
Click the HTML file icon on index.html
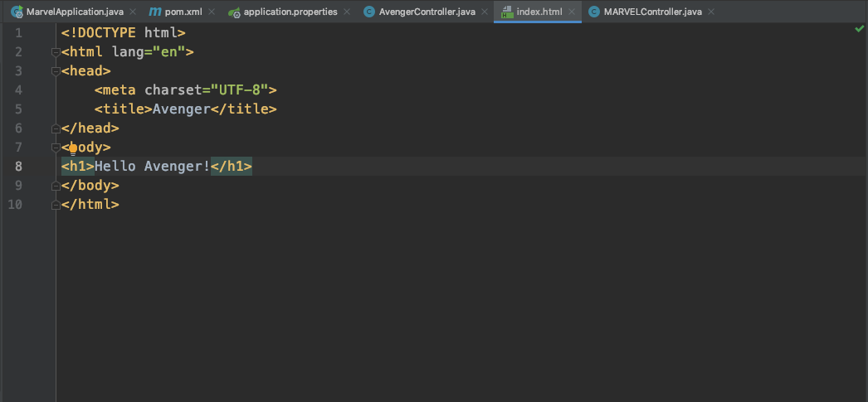[506, 12]
